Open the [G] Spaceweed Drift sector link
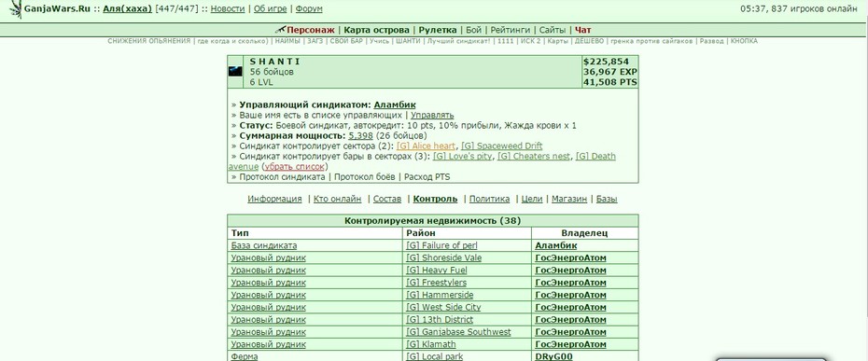The width and height of the screenshot is (868, 361). pos(501,146)
